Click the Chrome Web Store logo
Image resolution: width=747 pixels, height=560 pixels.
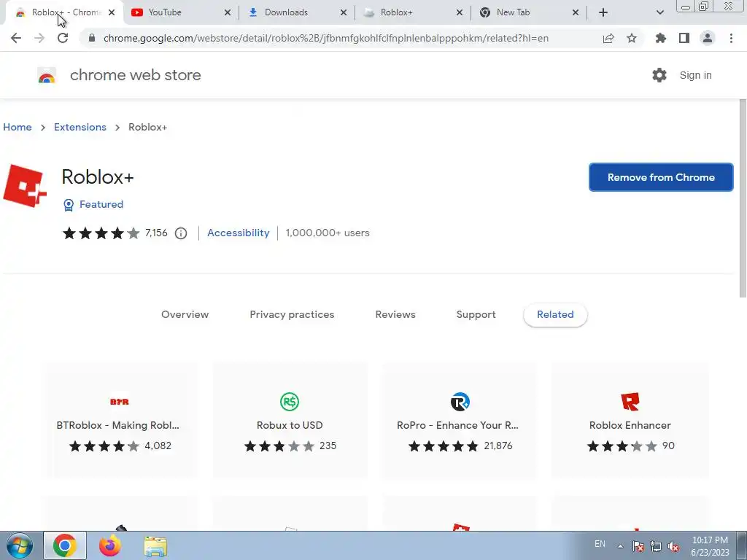pos(47,75)
